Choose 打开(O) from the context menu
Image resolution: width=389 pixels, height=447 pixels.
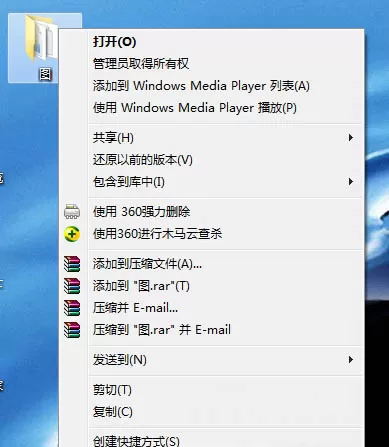pyautogui.click(x=114, y=42)
